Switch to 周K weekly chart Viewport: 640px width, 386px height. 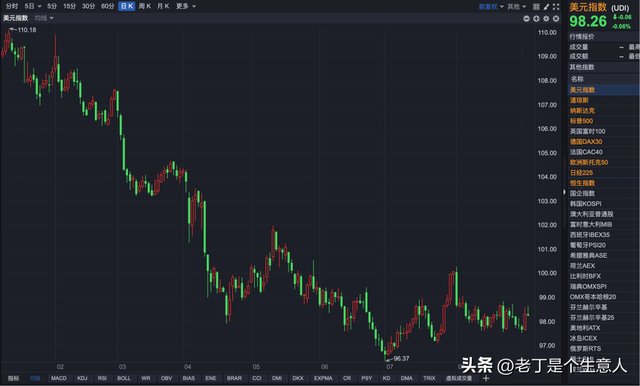[x=144, y=6]
